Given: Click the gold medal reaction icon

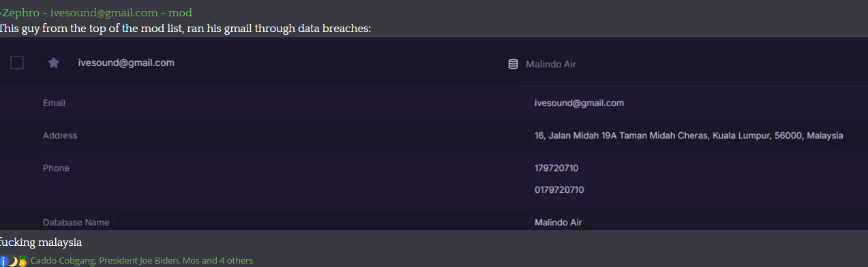Looking at the screenshot, I should point(23,261).
